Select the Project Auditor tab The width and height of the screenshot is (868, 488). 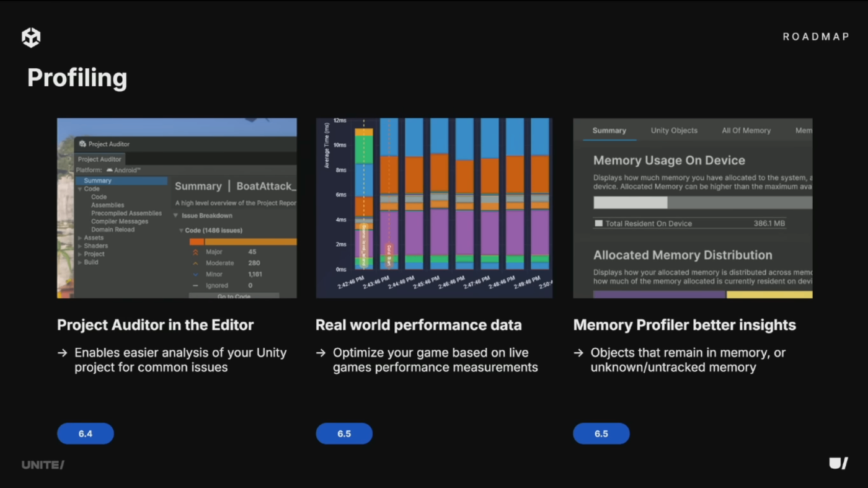[x=99, y=159]
